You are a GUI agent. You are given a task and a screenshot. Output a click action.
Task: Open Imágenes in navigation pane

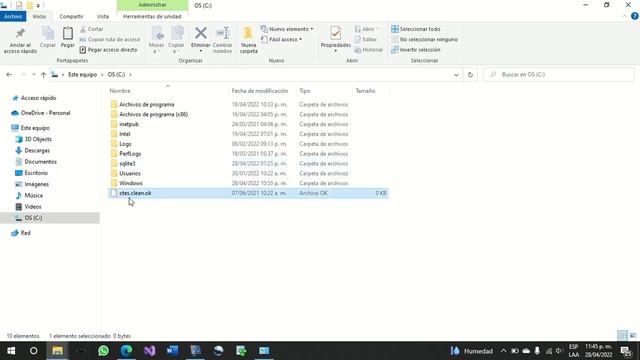pos(36,184)
